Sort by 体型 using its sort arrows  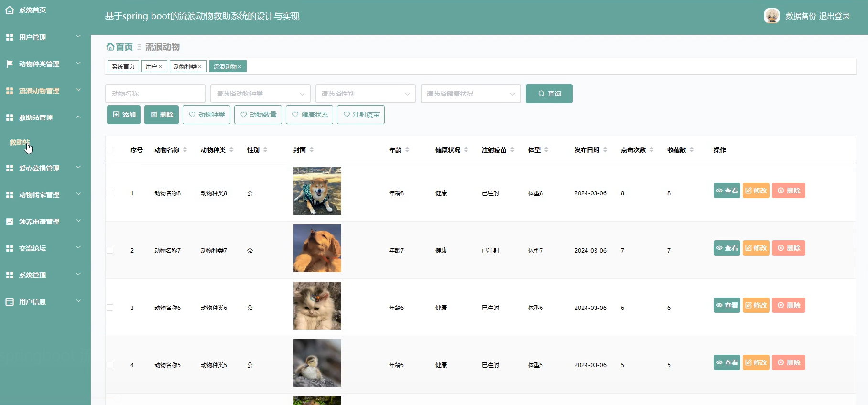click(546, 149)
